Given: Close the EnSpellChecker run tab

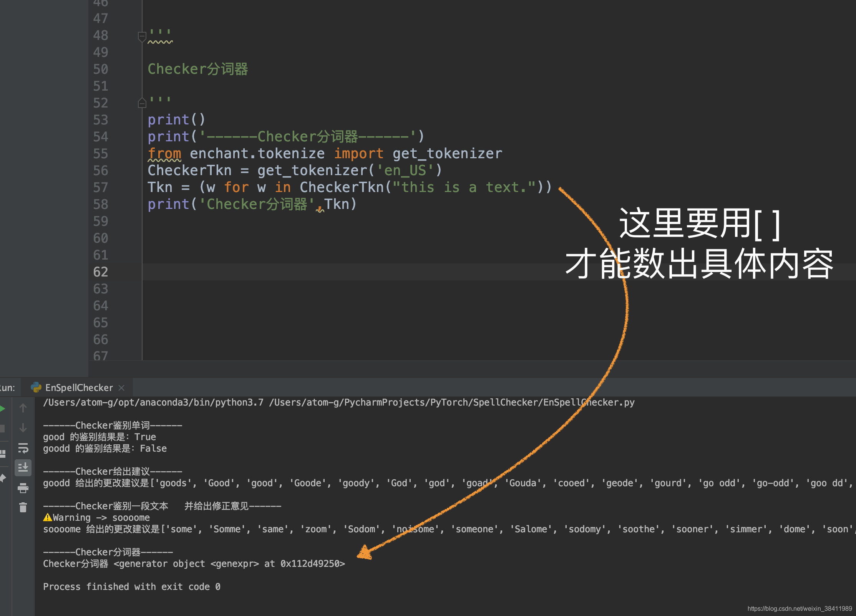Looking at the screenshot, I should pos(122,388).
